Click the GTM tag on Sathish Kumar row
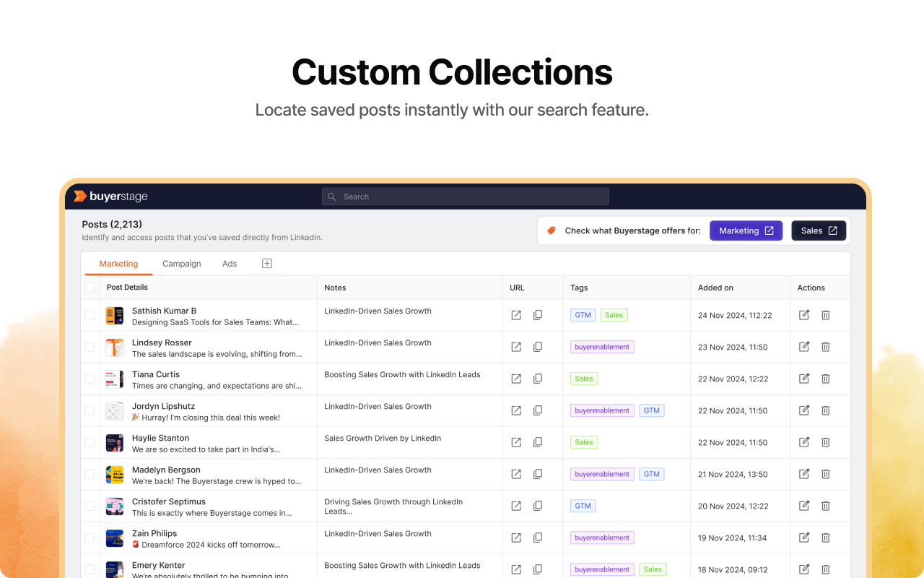The image size is (924, 578). [x=583, y=315]
